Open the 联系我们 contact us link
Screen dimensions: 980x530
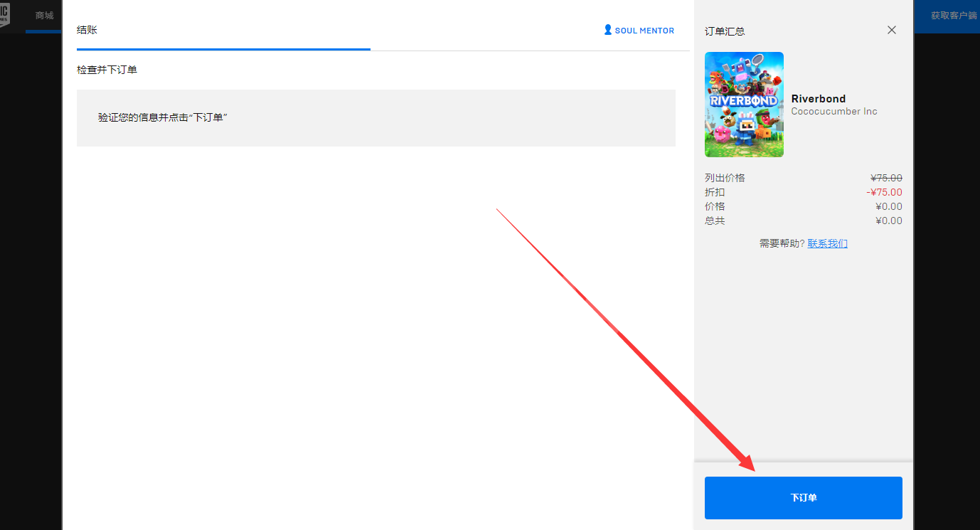(828, 243)
